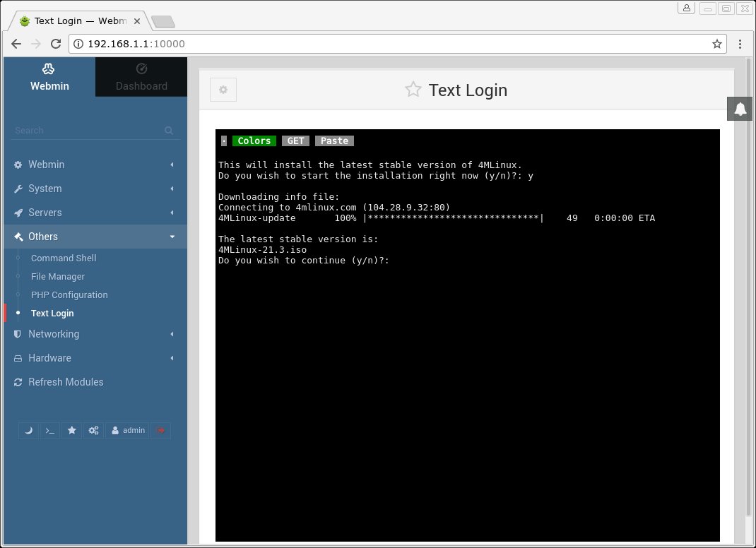Open theme configuration gears icon
The image size is (756, 548).
(x=93, y=430)
